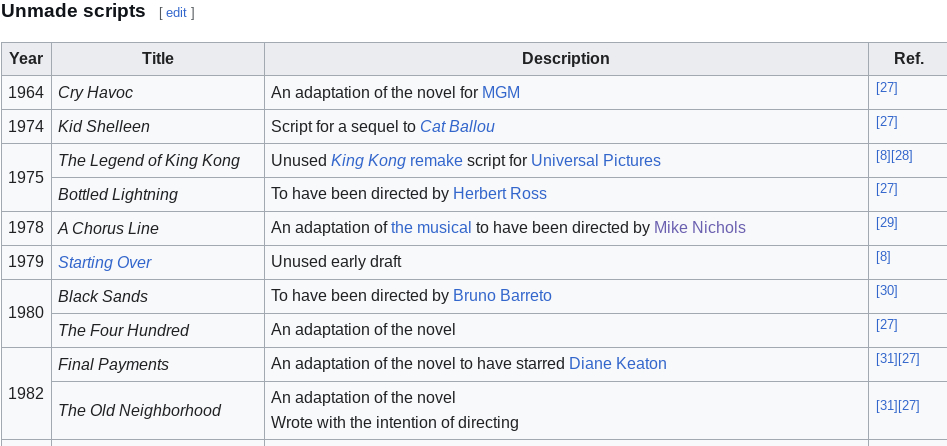Screen dimensions: 947x446
Task: Click the edit link beside Unmade scripts
Action: click(x=176, y=13)
